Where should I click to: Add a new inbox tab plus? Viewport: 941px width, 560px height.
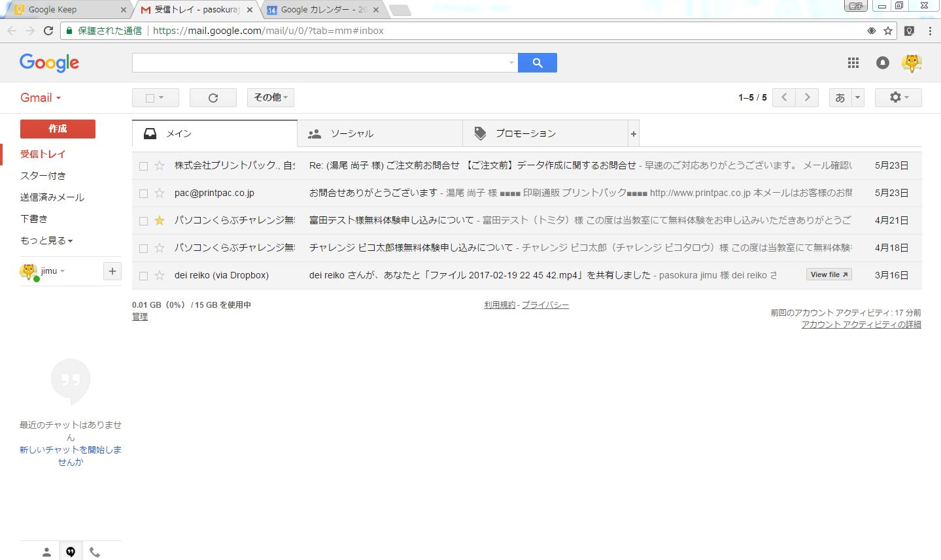tap(633, 134)
